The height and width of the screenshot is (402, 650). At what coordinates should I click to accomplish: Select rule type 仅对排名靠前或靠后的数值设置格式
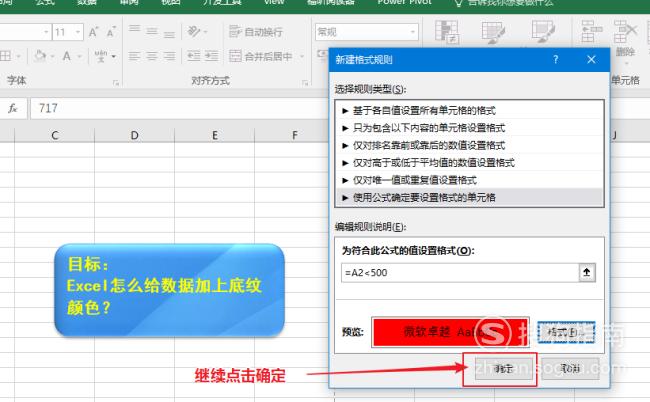(x=469, y=145)
